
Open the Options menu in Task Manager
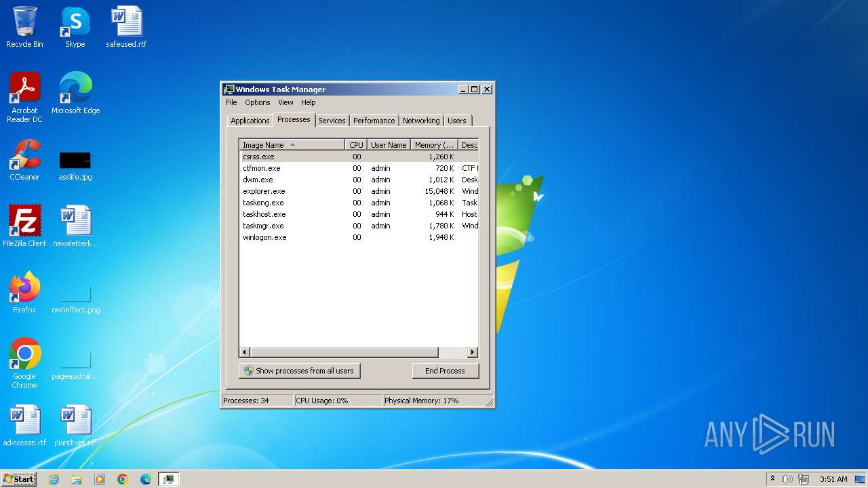pyautogui.click(x=258, y=102)
